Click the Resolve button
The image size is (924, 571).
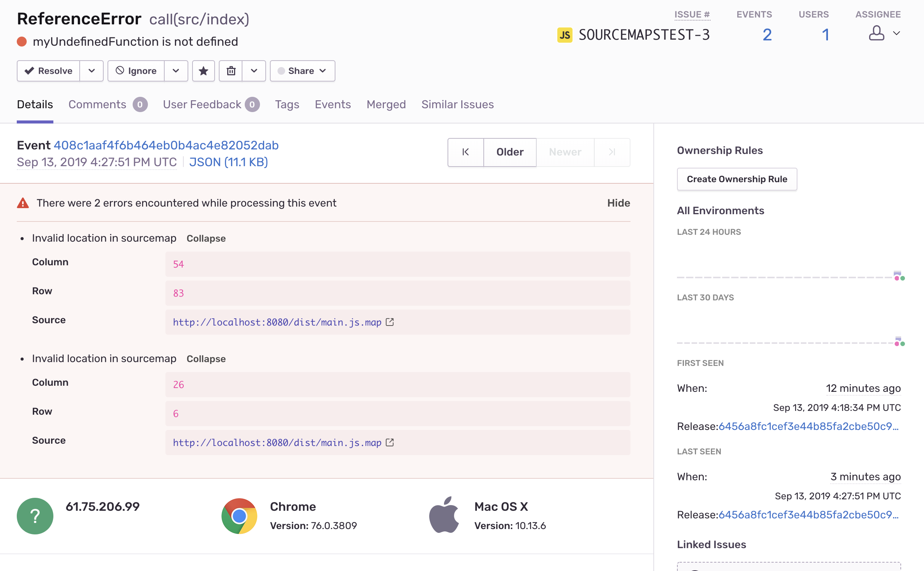tap(48, 71)
